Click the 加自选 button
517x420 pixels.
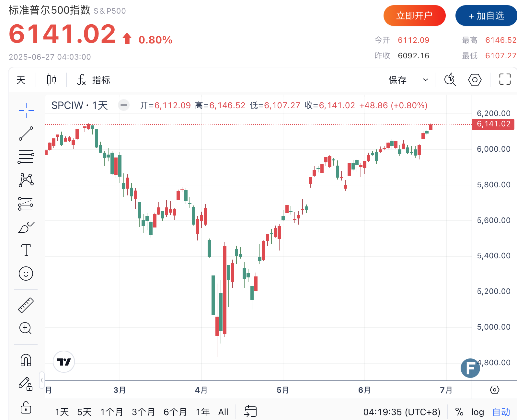[486, 16]
